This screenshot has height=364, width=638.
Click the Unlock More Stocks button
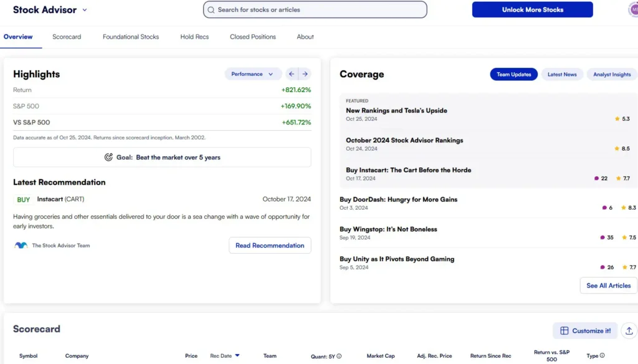[x=532, y=10]
